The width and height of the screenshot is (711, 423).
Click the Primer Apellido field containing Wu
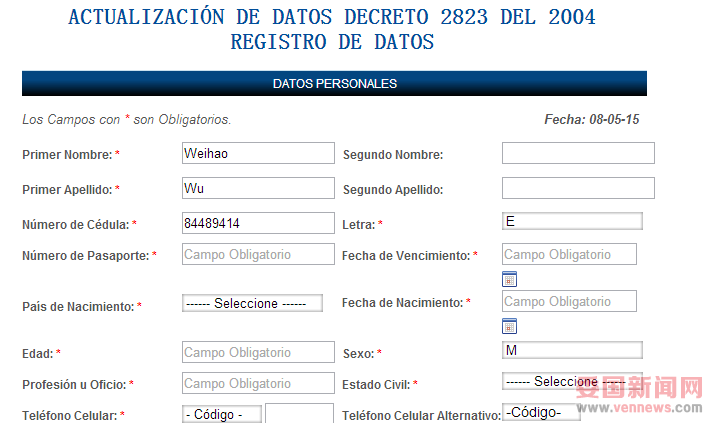coord(258,188)
